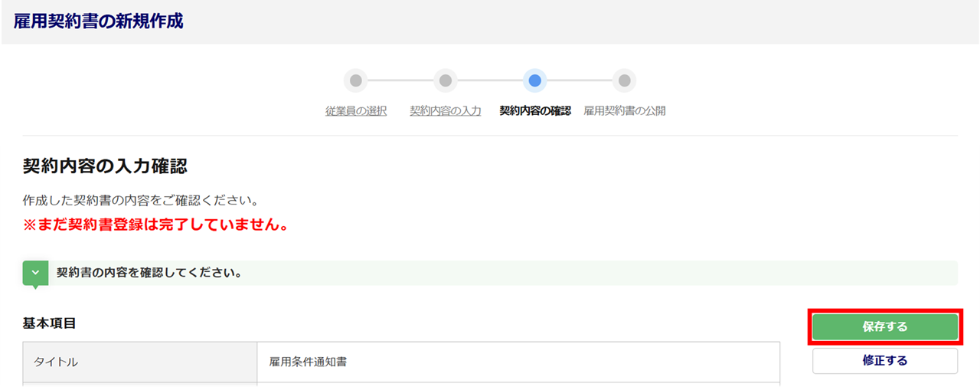980x387 pixels.
Task: Open the 契約内容の入力 step link
Action: coord(446,111)
